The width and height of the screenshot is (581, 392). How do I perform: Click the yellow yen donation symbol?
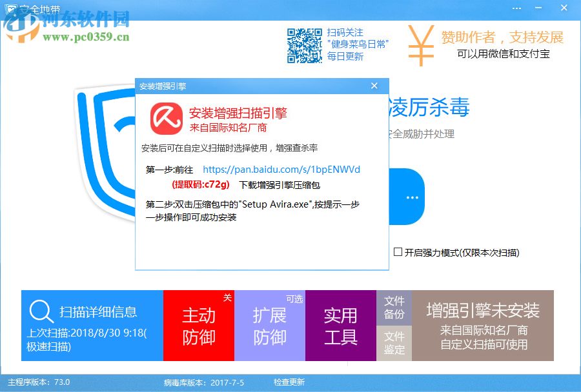point(420,44)
